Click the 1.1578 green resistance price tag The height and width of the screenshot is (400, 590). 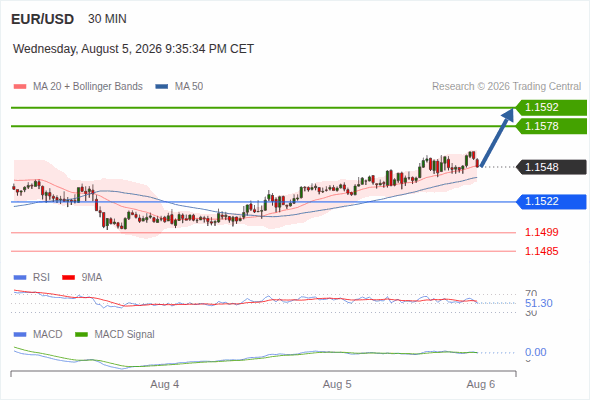(x=551, y=126)
